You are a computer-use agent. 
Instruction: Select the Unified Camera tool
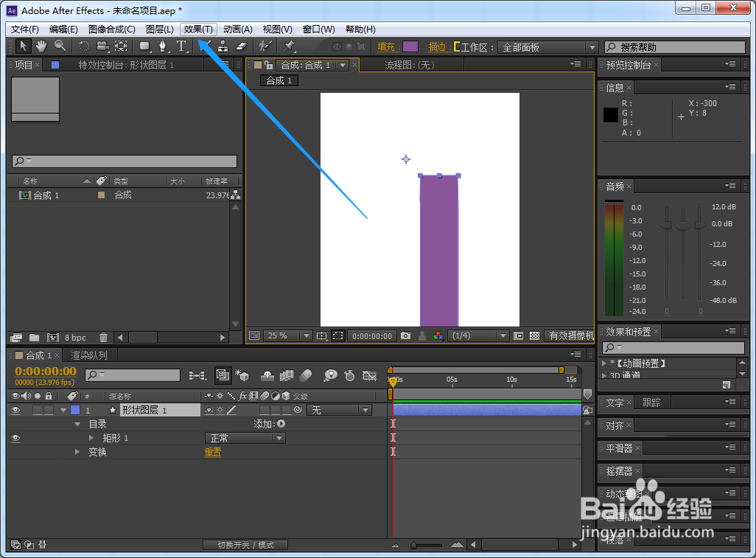click(x=102, y=46)
